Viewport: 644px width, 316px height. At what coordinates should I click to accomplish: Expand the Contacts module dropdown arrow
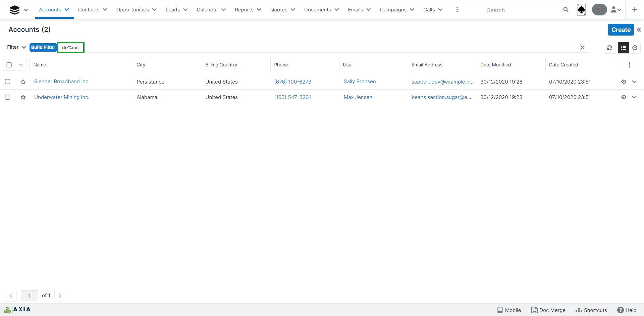[x=105, y=10]
